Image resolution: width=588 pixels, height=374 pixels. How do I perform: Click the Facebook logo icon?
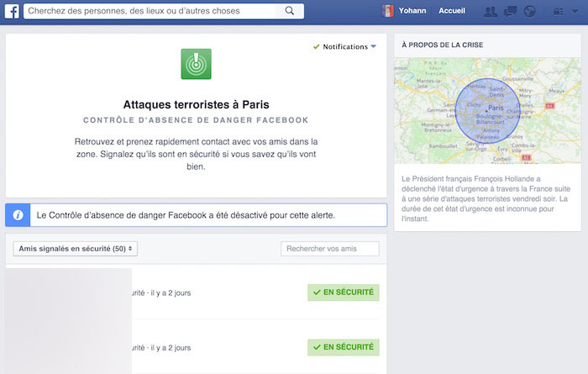pos(12,11)
